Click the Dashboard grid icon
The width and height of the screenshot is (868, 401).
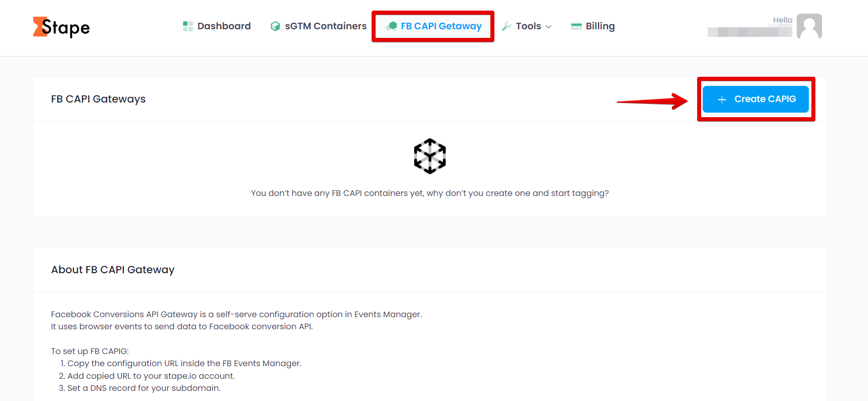(188, 26)
